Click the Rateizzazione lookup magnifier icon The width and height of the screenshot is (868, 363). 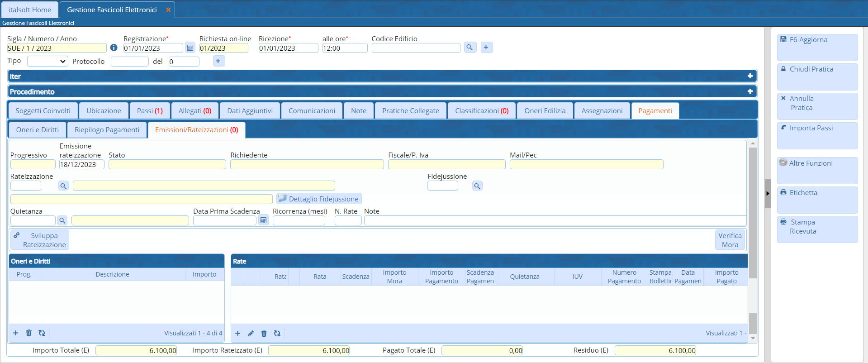63,186
